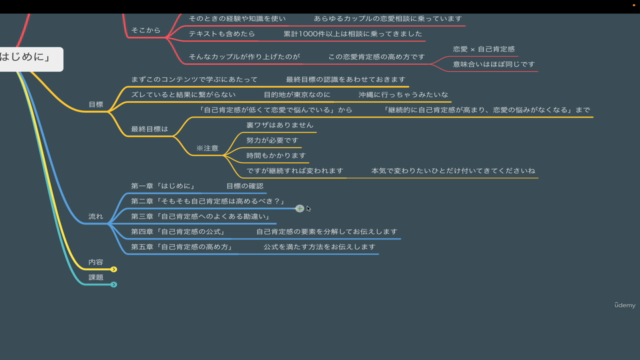Click 累計1000件以上は相談に乗ってきました node
Viewport: 640px width, 360px height.
[353, 34]
